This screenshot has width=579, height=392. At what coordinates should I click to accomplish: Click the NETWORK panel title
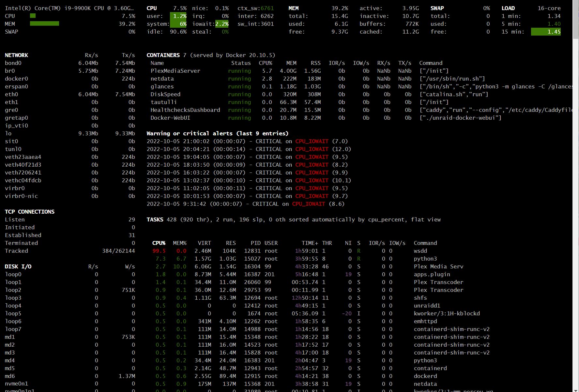(16, 55)
